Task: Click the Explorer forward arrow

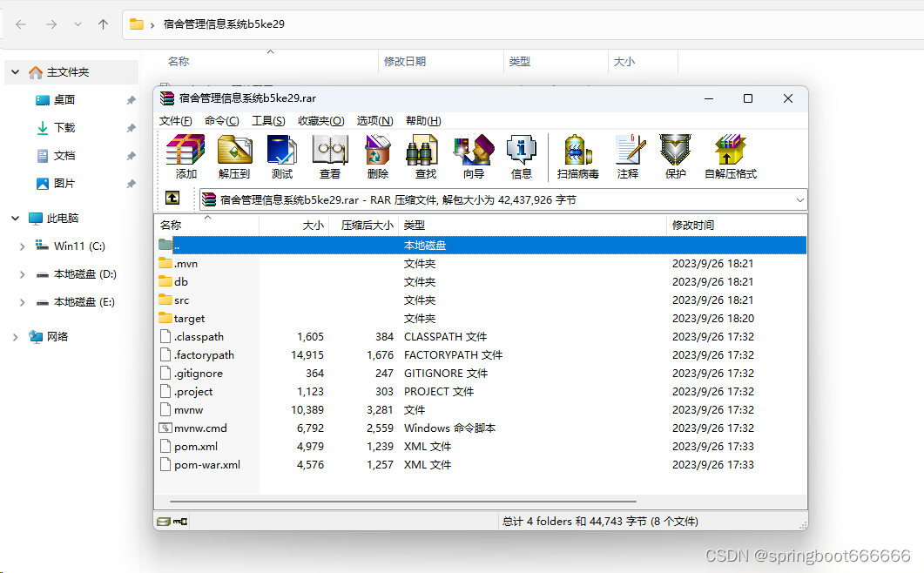Action: coord(51,24)
